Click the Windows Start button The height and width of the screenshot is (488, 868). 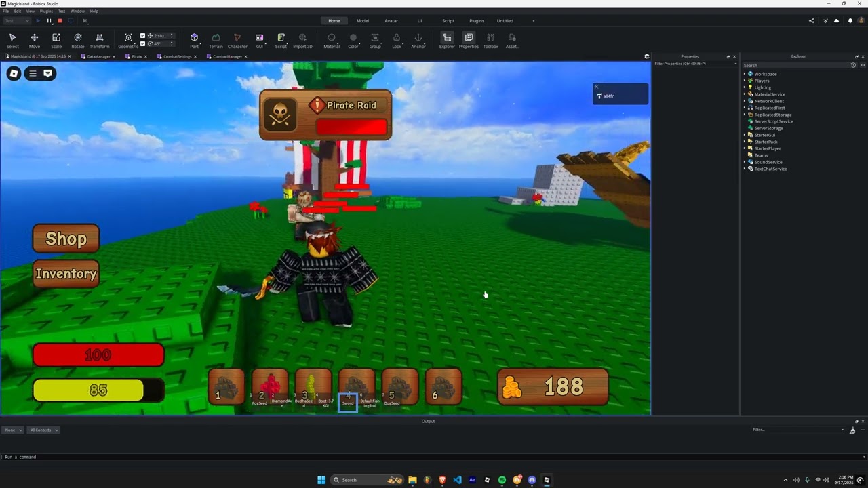pyautogui.click(x=321, y=480)
